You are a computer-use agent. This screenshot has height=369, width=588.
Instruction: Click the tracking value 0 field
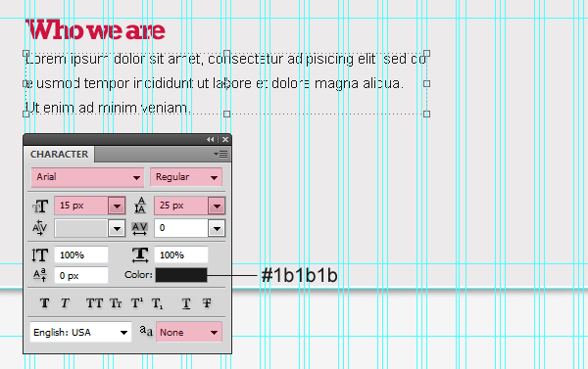[181, 228]
